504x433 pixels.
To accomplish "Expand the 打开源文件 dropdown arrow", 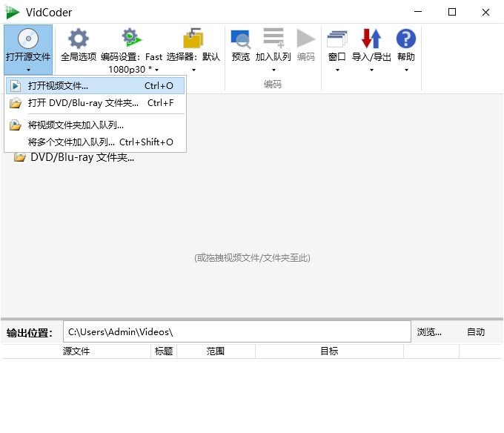I will click(28, 70).
